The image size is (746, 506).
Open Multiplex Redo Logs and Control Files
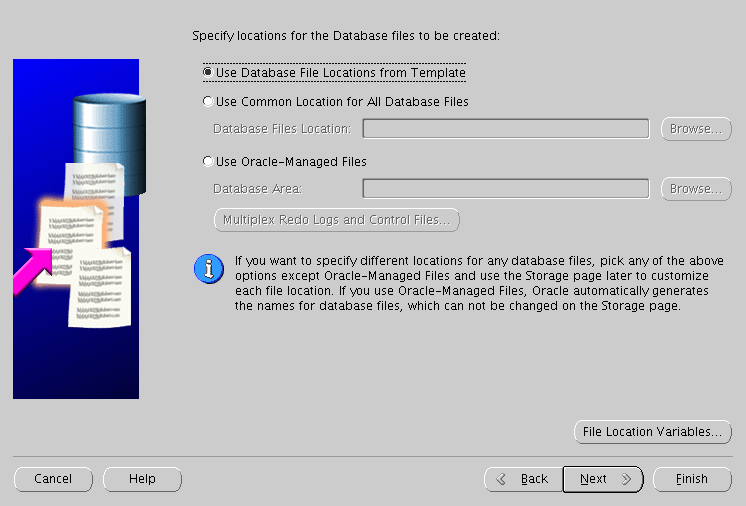pos(337,220)
